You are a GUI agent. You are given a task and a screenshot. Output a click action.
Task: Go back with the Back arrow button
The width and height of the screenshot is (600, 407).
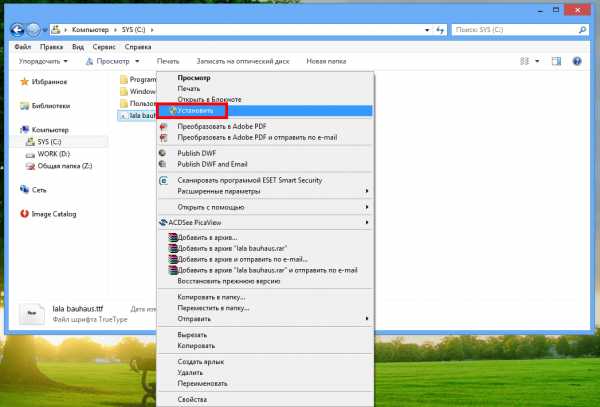click(x=17, y=30)
